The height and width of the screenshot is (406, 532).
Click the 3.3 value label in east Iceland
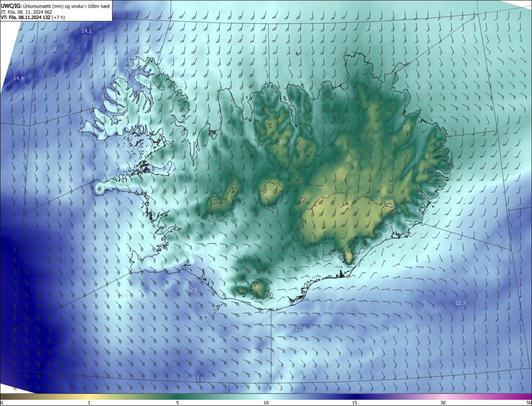[406, 128]
